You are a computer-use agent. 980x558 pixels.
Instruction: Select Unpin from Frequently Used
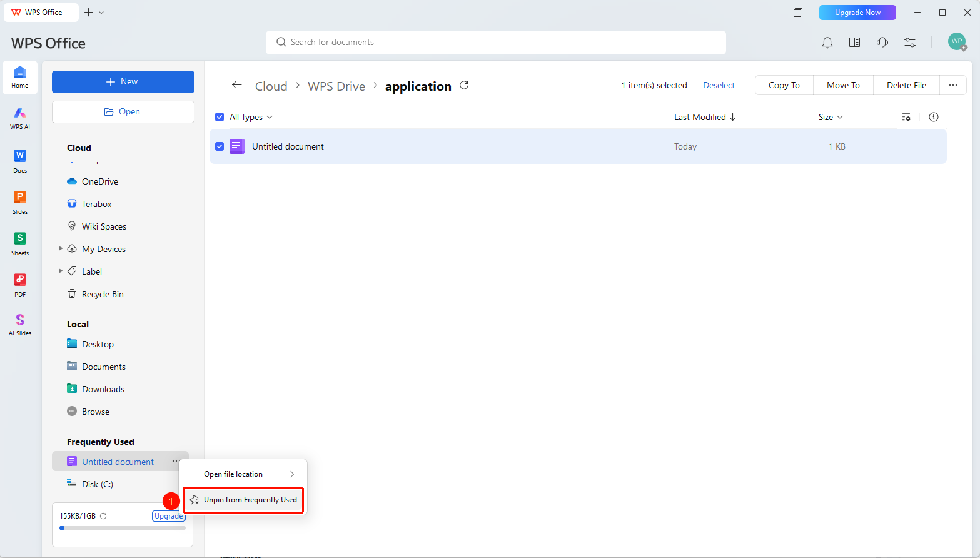[243, 500]
